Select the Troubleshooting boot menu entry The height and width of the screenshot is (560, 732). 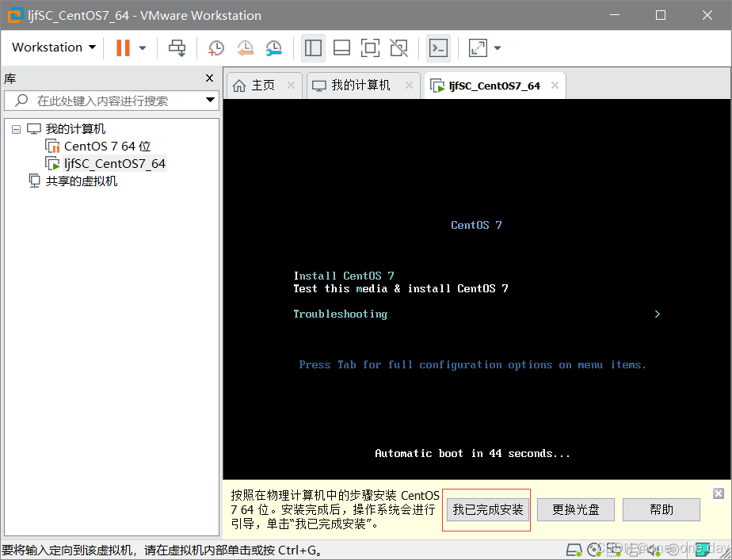pos(341,314)
